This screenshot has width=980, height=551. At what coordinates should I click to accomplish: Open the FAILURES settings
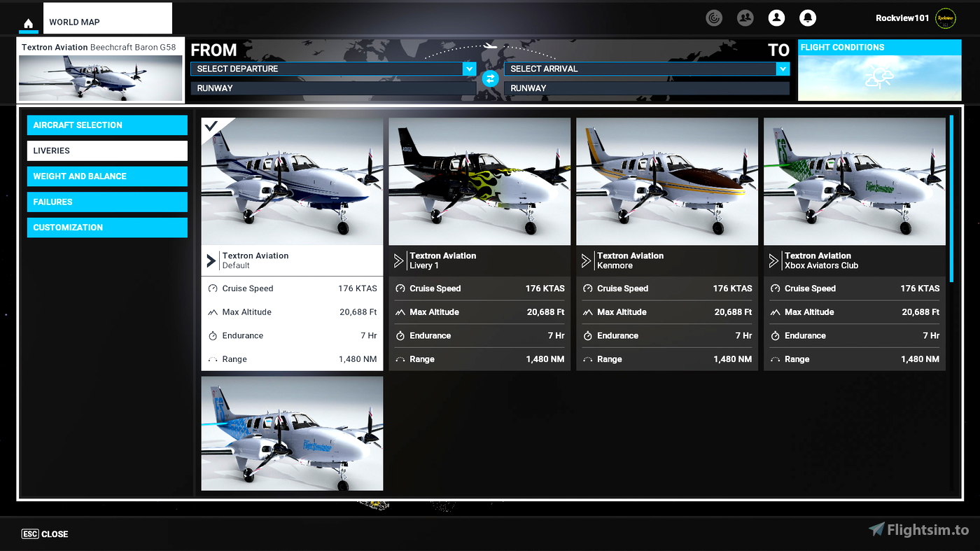tap(106, 202)
